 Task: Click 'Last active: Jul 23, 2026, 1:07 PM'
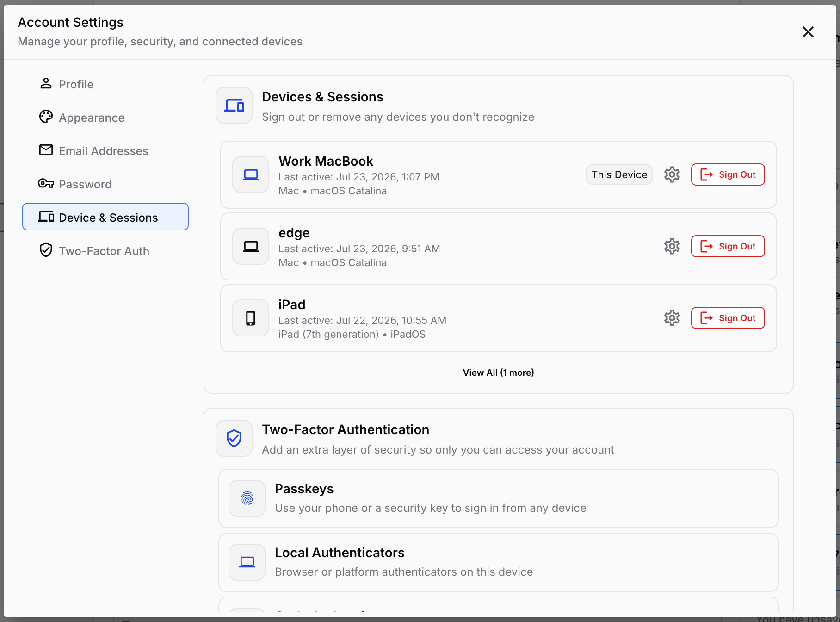click(x=359, y=177)
